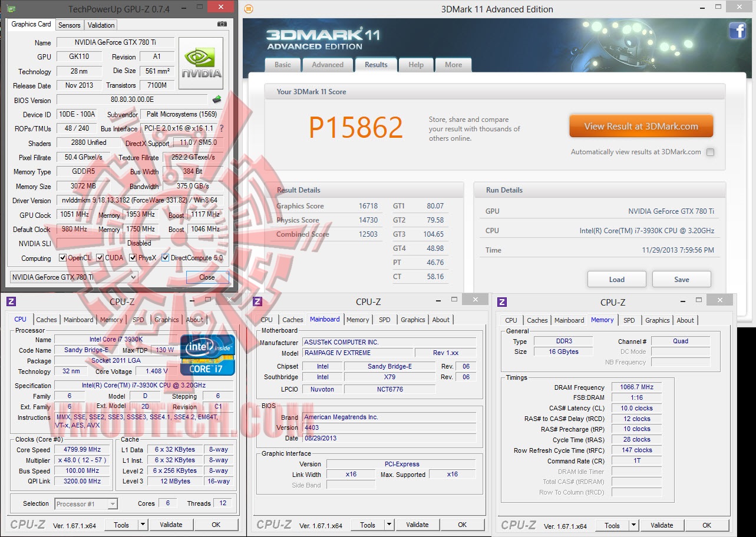Open About tab in CPU-Z CPU window
This screenshot has height=537, width=756.
[x=194, y=320]
